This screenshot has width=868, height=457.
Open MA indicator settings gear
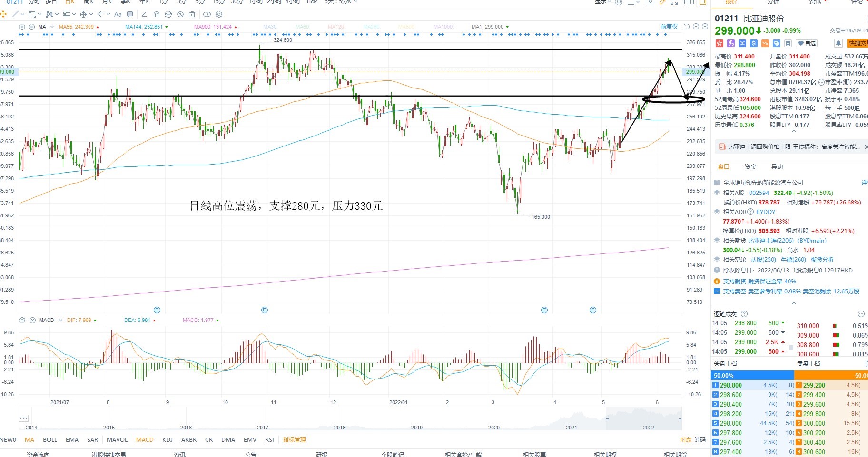pyautogui.click(x=22, y=27)
